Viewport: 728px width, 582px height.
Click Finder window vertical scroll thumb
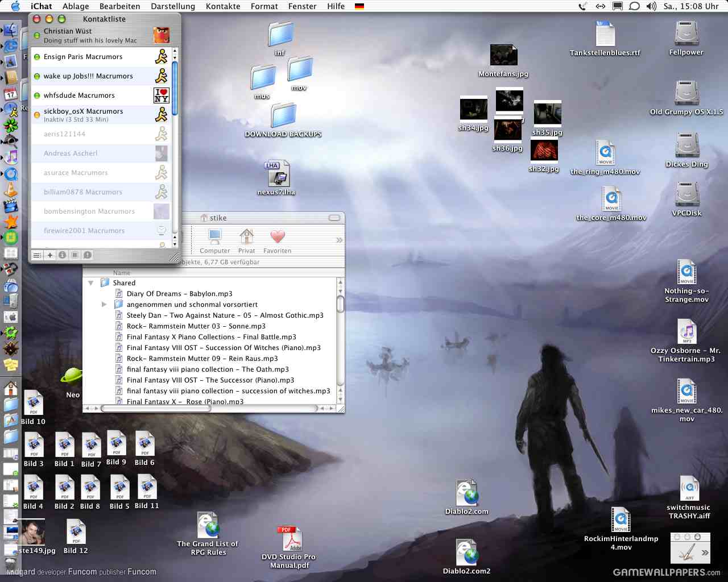click(341, 303)
